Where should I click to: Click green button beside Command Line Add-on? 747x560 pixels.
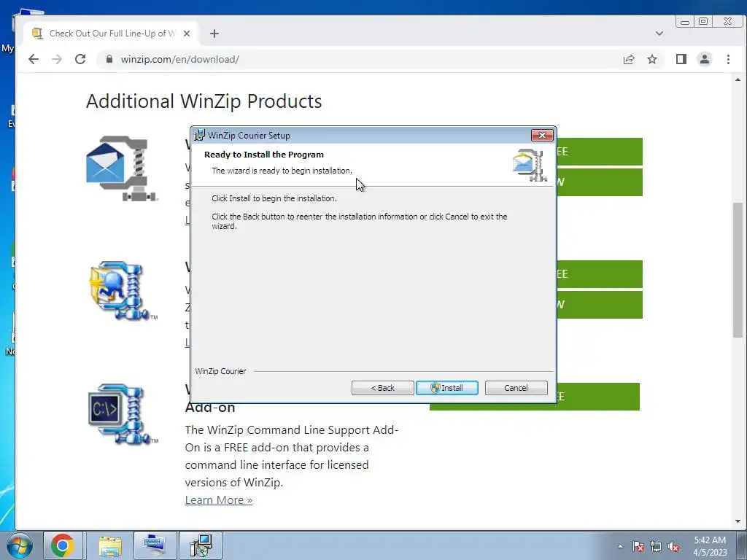(x=598, y=397)
